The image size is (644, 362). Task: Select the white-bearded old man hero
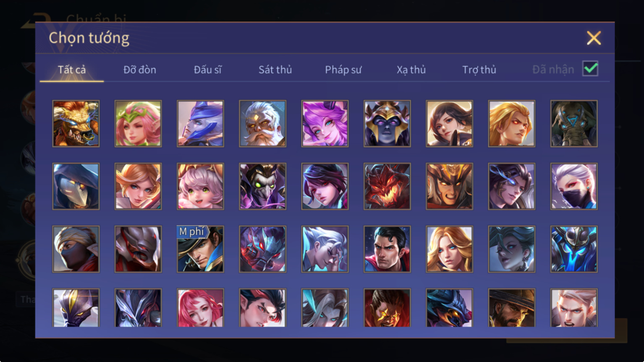point(262,123)
